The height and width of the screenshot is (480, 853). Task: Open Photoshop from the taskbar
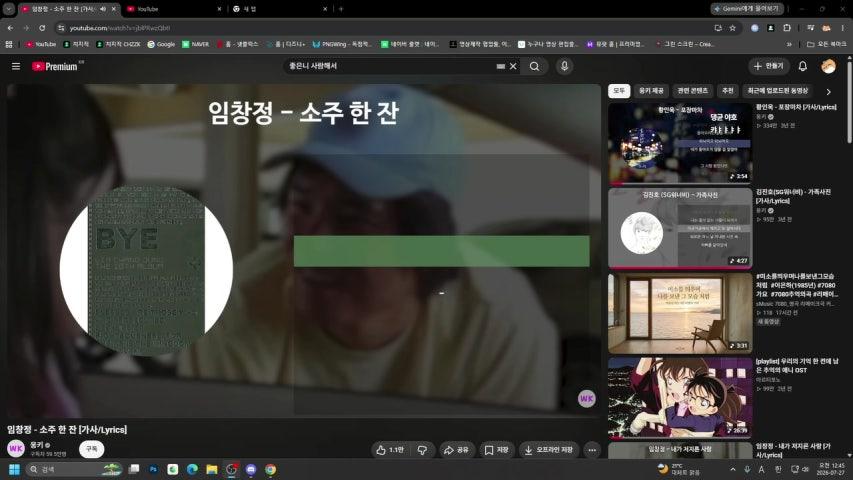(153, 469)
